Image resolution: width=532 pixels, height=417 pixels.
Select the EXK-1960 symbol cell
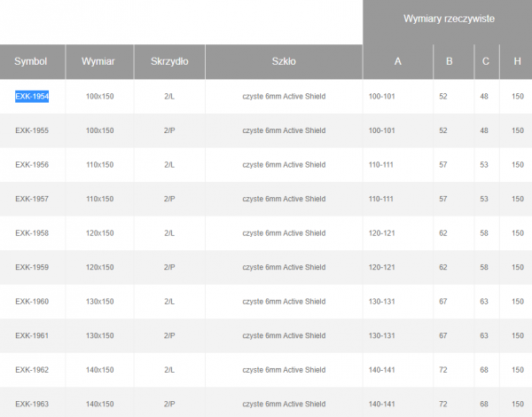[32, 302]
